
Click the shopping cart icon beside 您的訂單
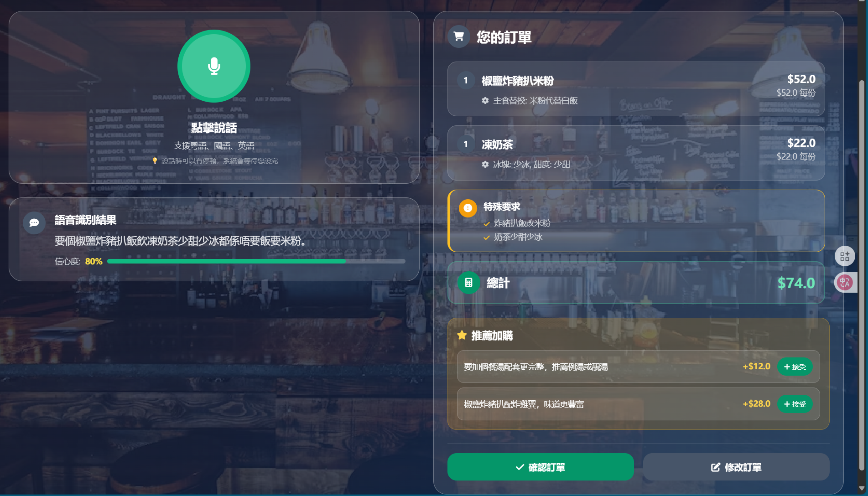tap(459, 36)
